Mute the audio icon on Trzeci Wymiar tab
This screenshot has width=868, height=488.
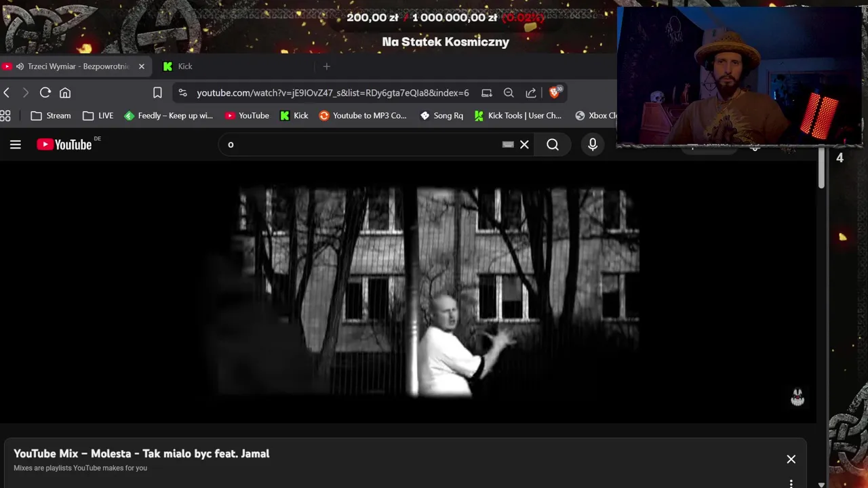[20, 66]
